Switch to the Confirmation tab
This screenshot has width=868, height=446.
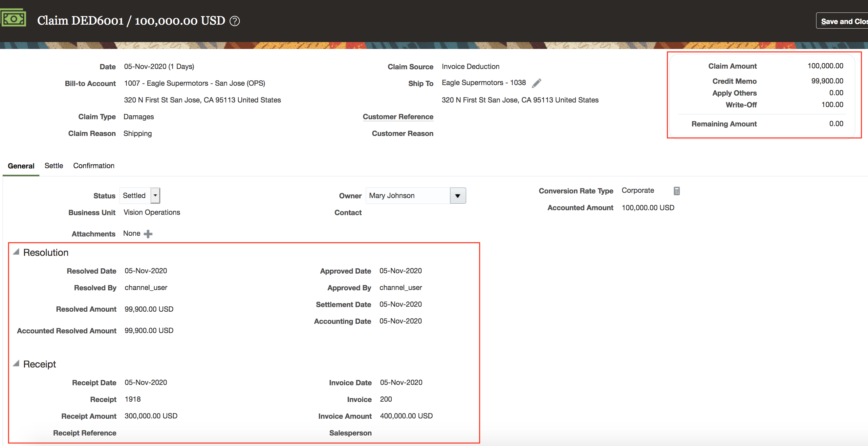click(94, 166)
